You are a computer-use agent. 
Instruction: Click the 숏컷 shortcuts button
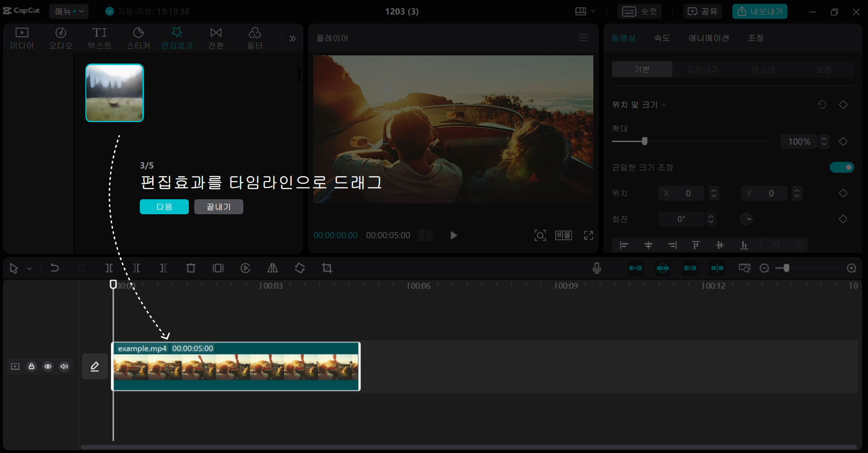click(639, 11)
